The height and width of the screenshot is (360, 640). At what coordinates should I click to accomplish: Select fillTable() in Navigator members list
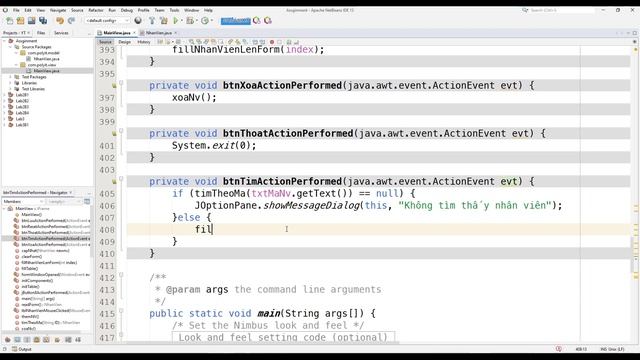click(x=29, y=269)
